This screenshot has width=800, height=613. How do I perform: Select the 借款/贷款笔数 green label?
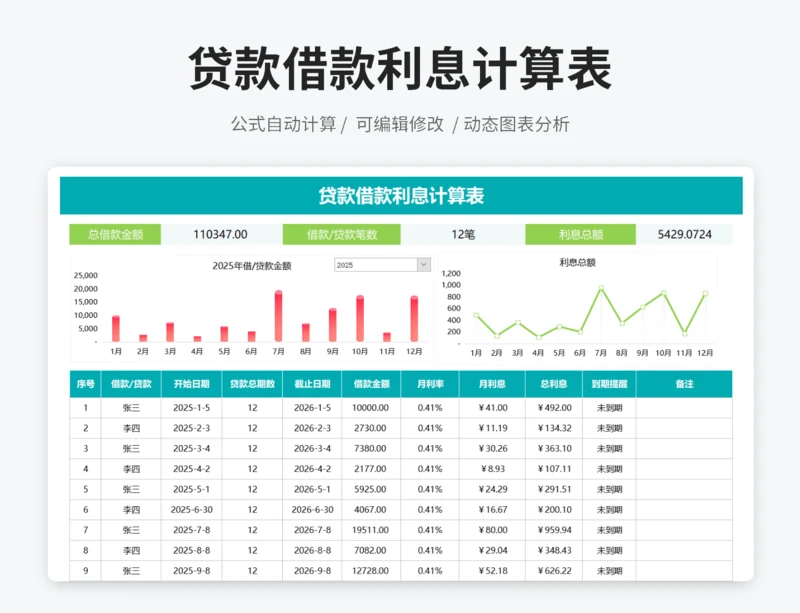[342, 234]
